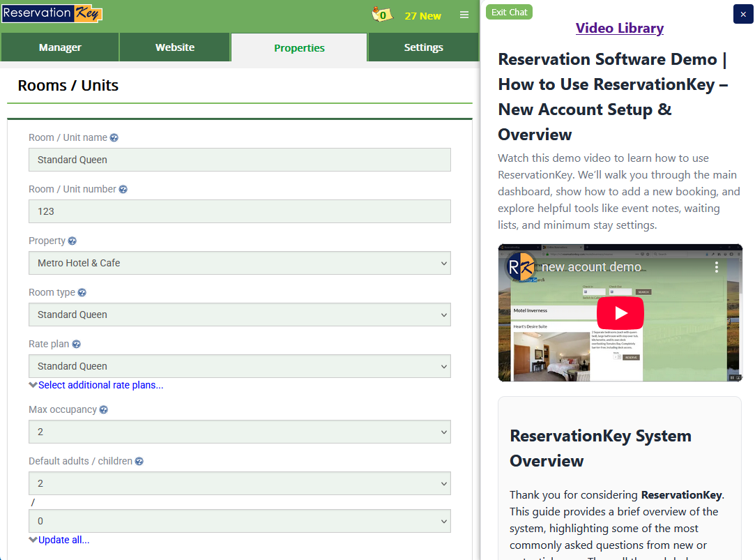The height and width of the screenshot is (560, 755).
Task: Open the Room type dropdown
Action: (x=239, y=315)
